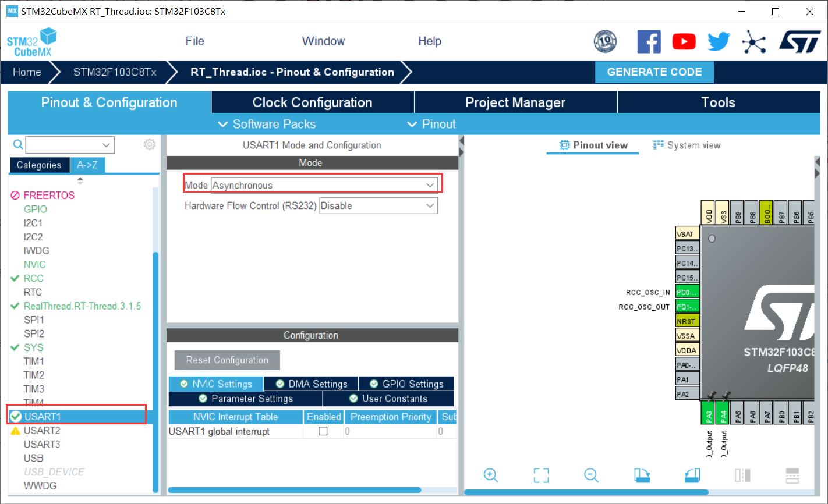Open the peripheral search combo box
Viewport: 828px width, 504px height.
[x=70, y=145]
